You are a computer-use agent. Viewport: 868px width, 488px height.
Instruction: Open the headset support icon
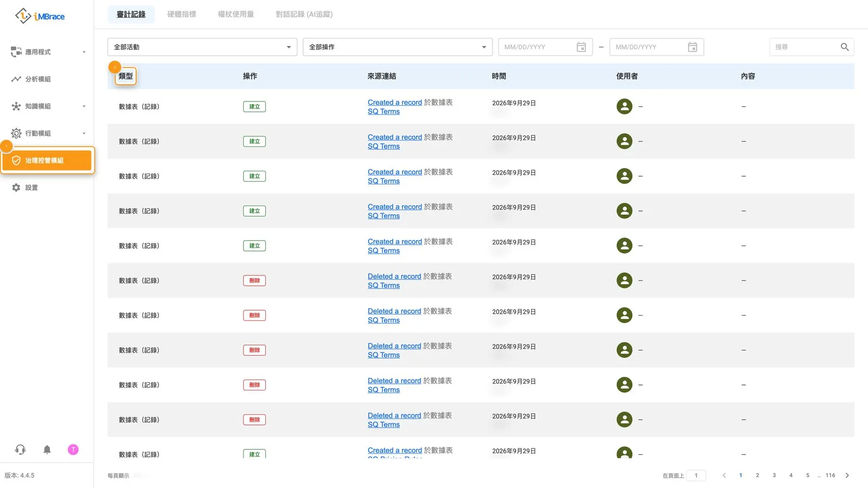20,450
